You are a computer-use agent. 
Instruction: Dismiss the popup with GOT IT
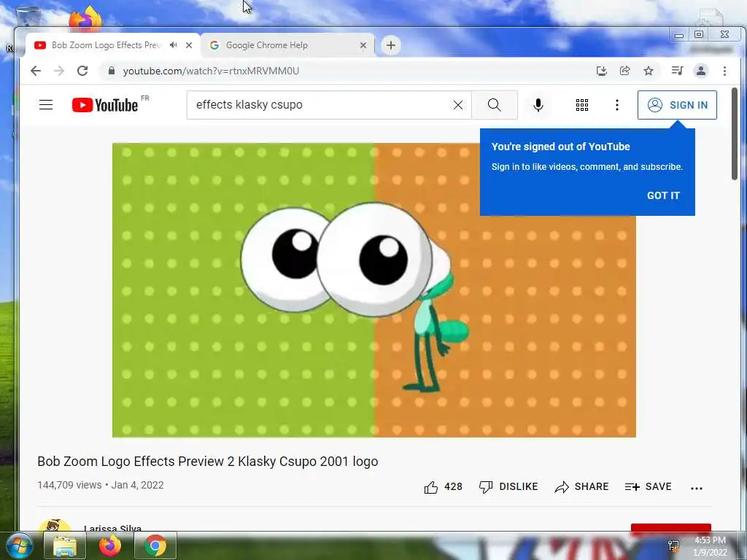coord(663,195)
